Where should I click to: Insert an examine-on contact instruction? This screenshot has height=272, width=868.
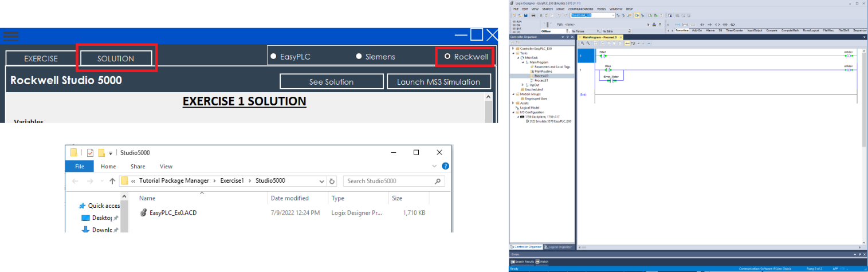(x=702, y=25)
